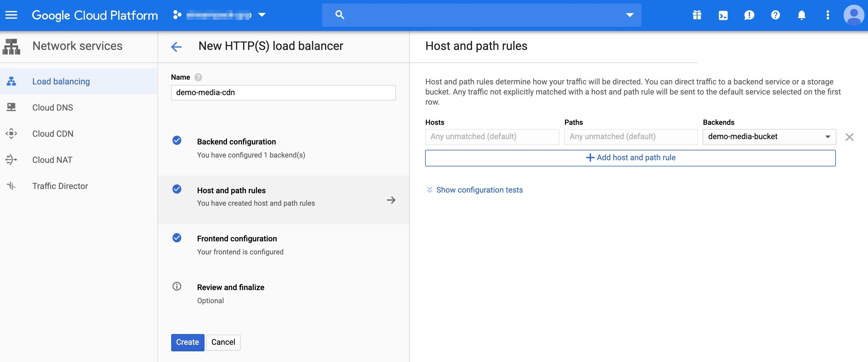Click the "You have configured 1 backend(s)" text
The image size is (868, 362).
tap(251, 155)
